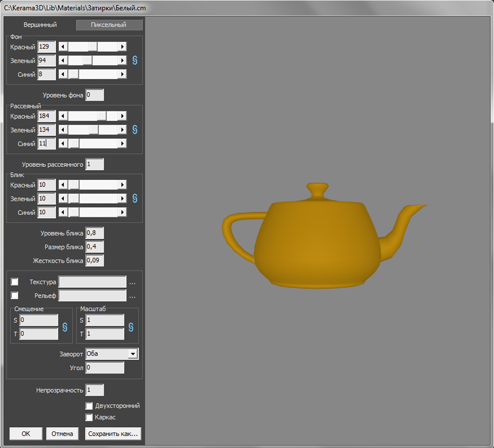Toggle the link icon for Блик colors
The width and height of the screenshot is (494, 448).
(135, 198)
